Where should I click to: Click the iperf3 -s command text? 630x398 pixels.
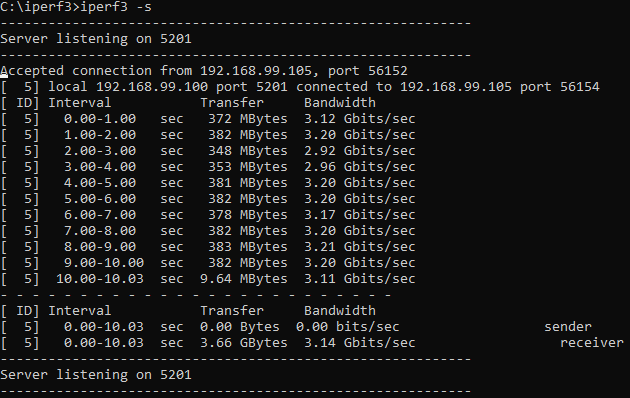pos(116,7)
